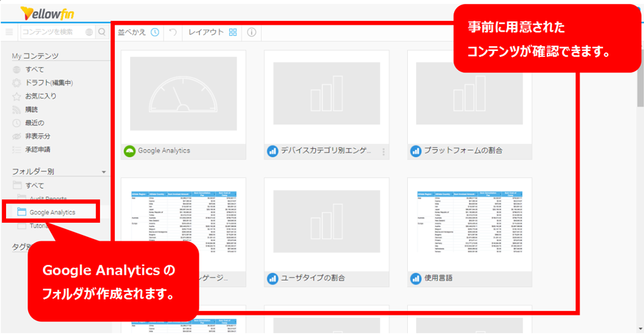The image size is (644, 335).
Task: Click blue chart icon on プラットフォームの割合
Action: 416,151
